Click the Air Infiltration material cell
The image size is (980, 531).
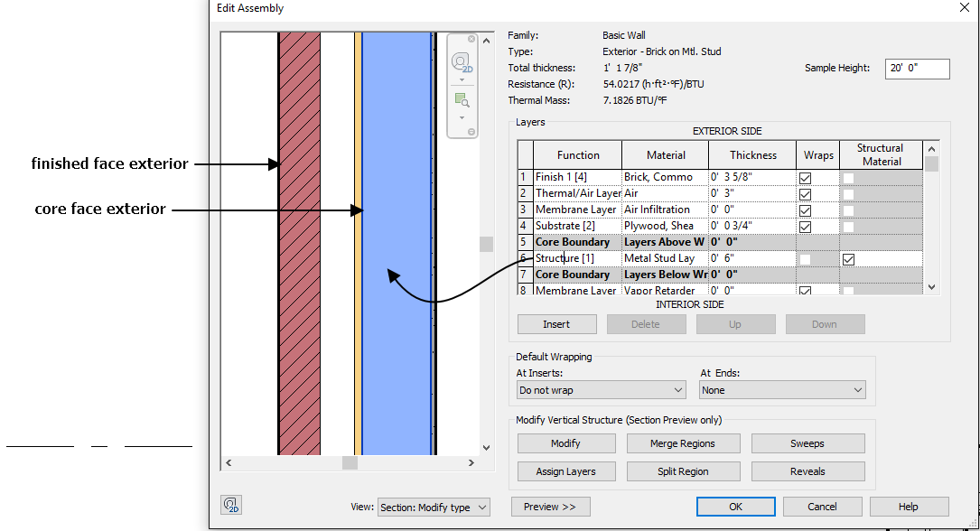665,210
